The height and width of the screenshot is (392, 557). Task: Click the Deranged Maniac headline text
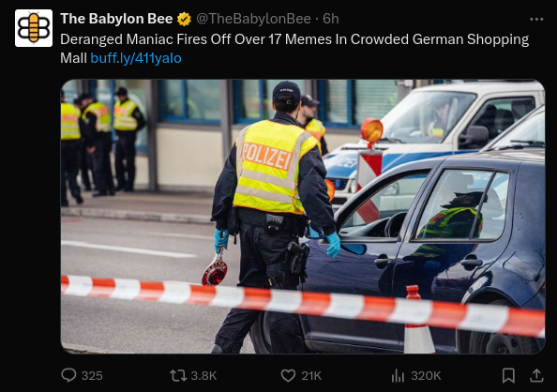click(294, 49)
